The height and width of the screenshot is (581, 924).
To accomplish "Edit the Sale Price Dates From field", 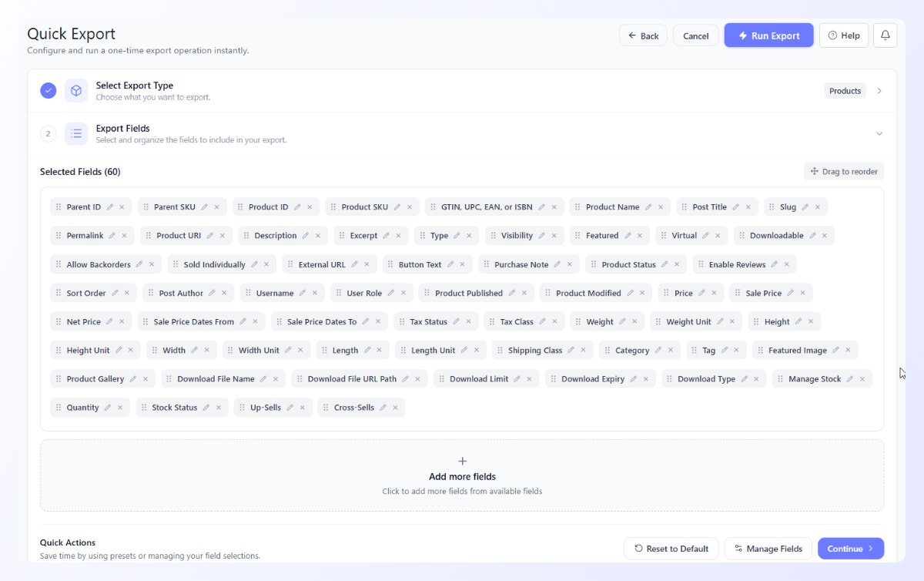I will (243, 321).
